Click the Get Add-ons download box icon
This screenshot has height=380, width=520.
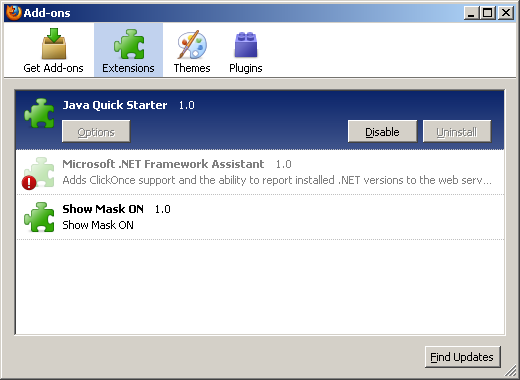54,44
